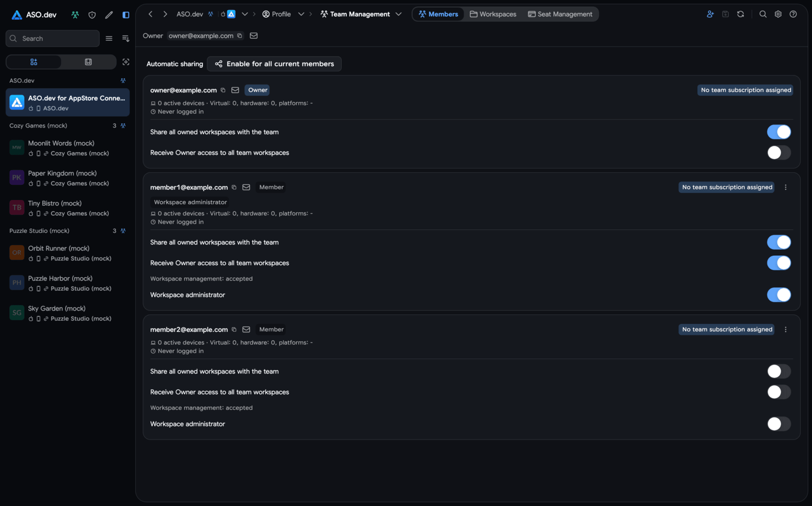Toggle owner's Receive Owner access switch
This screenshot has width=812, height=506.
tap(779, 153)
